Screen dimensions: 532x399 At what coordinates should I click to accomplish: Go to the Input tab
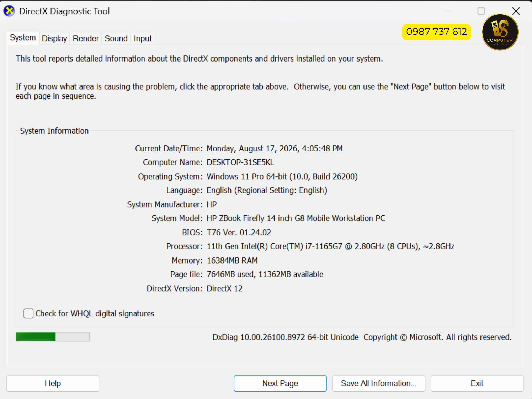(x=143, y=38)
